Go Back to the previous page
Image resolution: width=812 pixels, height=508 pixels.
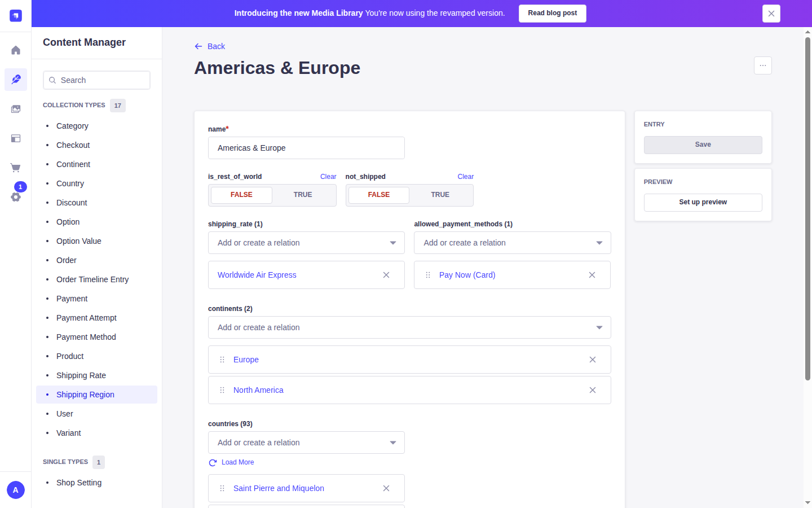[210, 46]
